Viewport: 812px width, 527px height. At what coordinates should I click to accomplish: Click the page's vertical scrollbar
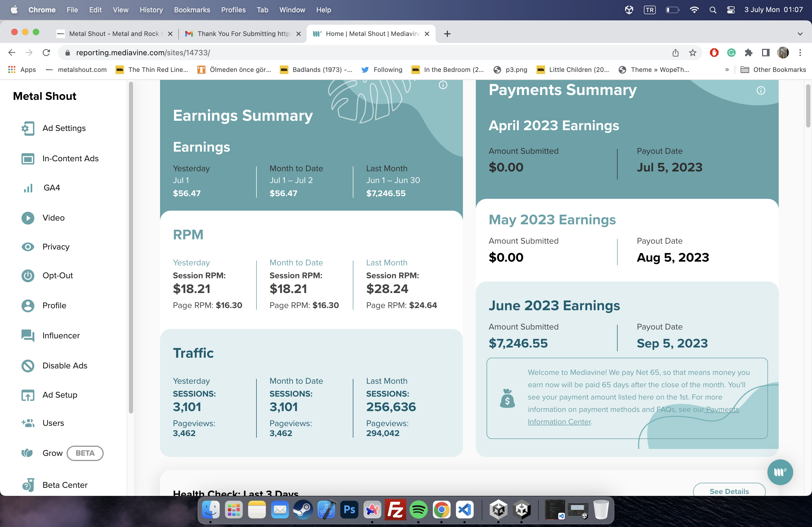click(x=807, y=106)
